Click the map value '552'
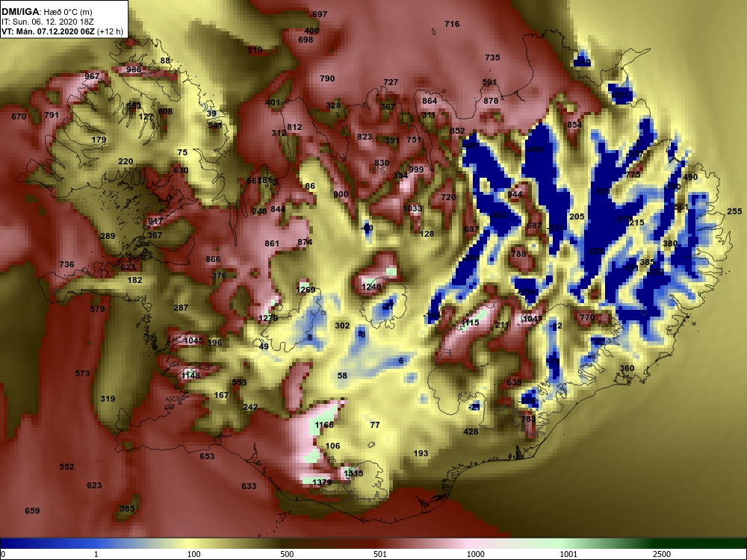The image size is (747, 560). pos(66,467)
